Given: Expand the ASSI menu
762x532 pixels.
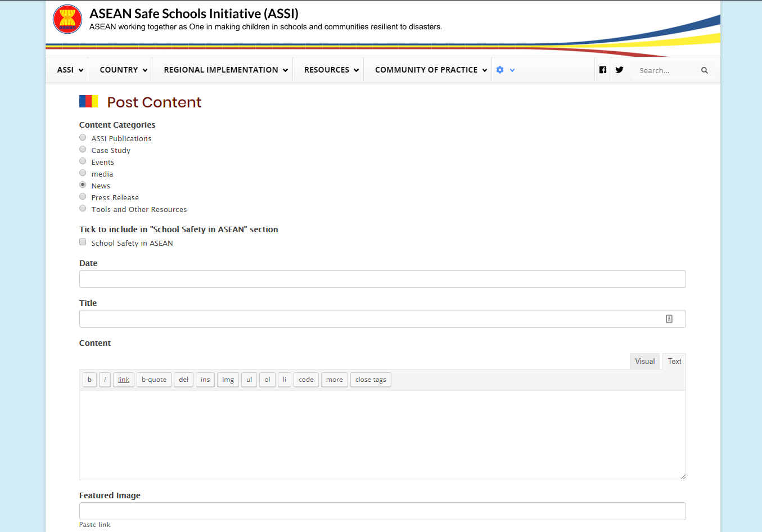Looking at the screenshot, I should point(70,70).
